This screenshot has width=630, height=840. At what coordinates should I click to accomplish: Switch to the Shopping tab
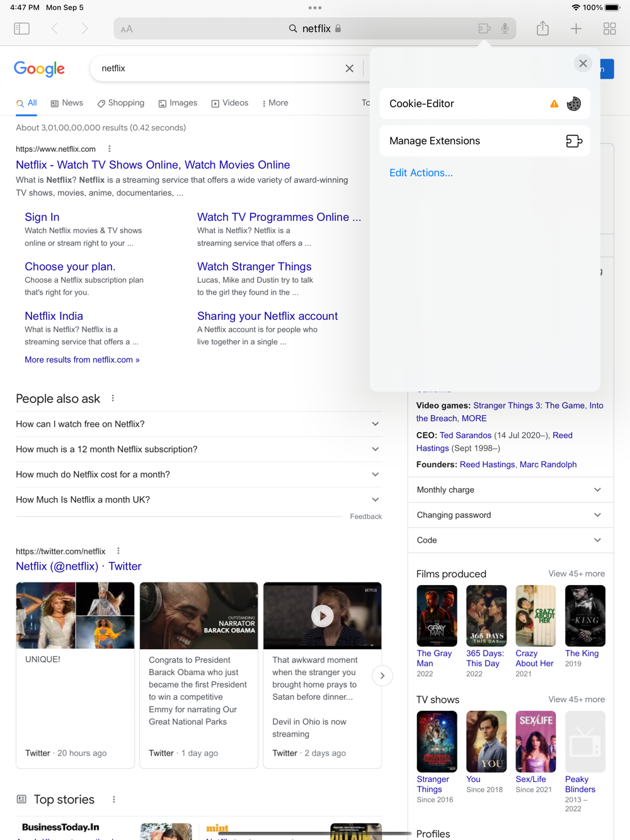coord(120,103)
